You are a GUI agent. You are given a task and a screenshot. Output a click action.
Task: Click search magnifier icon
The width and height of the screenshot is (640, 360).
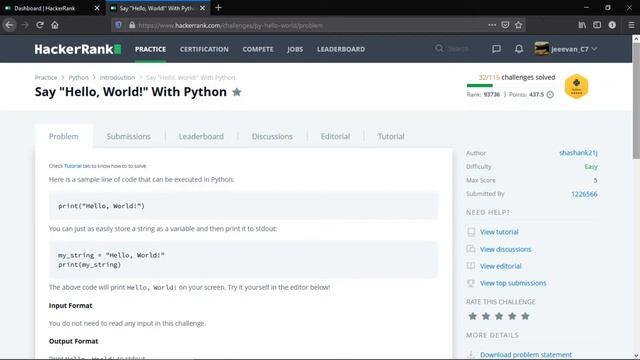(439, 49)
